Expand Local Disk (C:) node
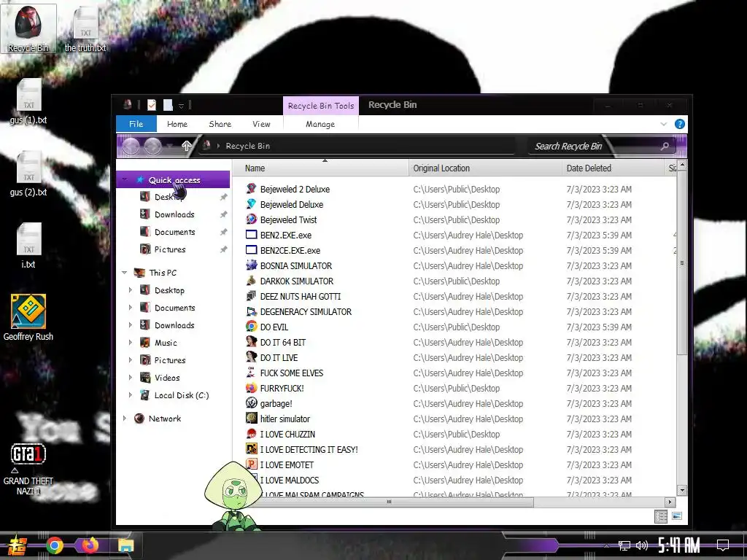Screen dimensions: 747x560 131,395
